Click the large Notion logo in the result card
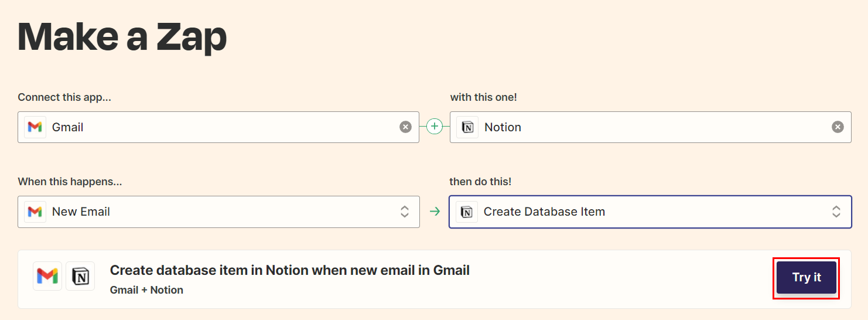This screenshot has width=868, height=320. click(80, 276)
